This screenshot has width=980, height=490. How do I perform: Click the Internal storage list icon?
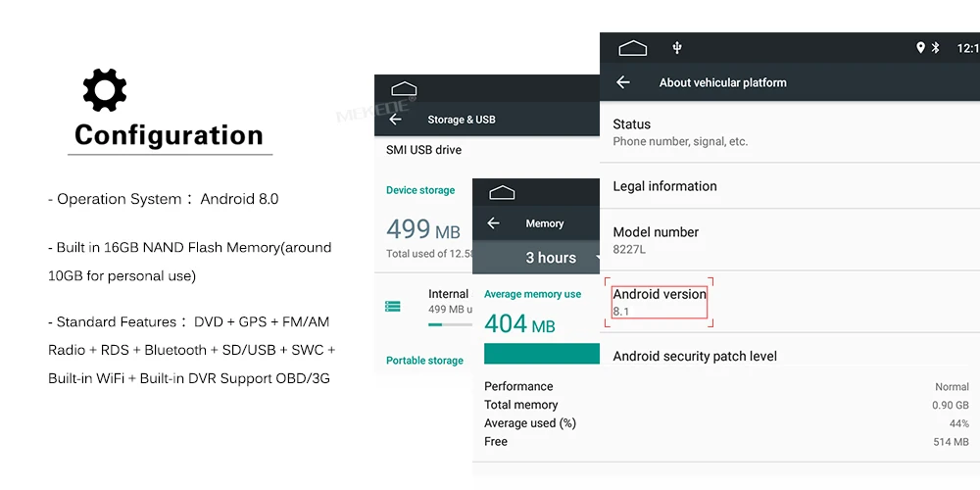(393, 306)
